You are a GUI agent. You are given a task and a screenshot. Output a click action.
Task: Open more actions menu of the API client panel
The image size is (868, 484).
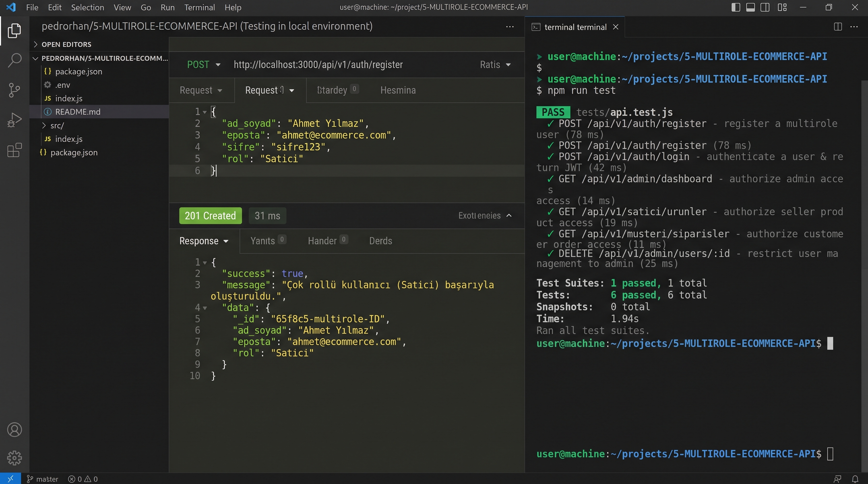click(510, 26)
